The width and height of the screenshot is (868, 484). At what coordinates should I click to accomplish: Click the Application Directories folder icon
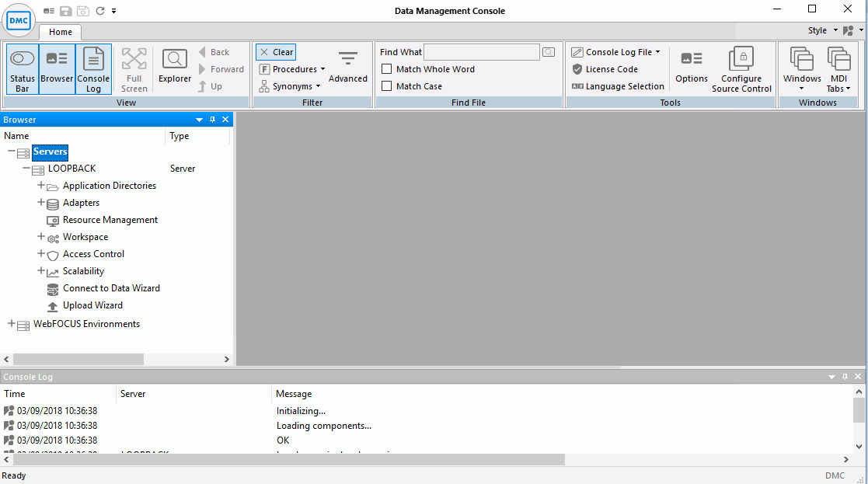[53, 187]
